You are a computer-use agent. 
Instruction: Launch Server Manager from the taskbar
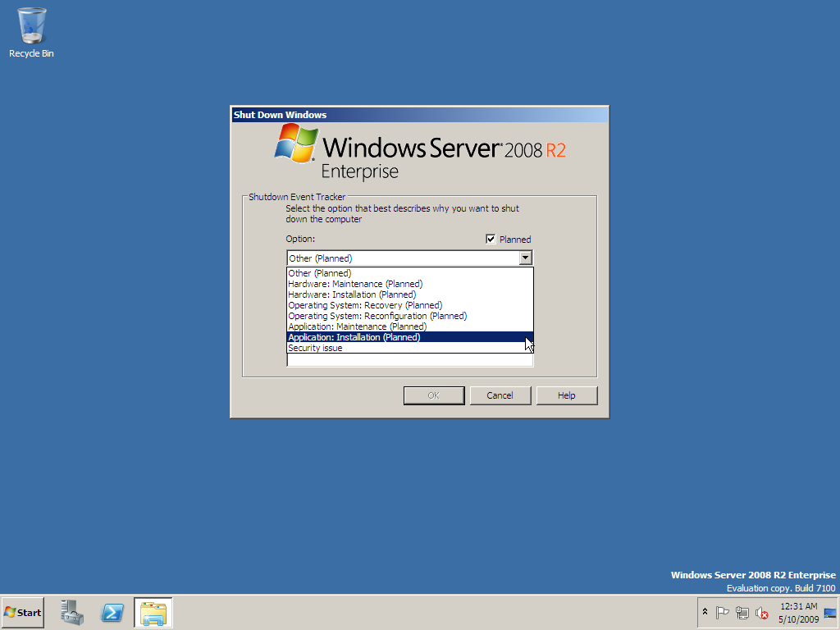click(71, 613)
